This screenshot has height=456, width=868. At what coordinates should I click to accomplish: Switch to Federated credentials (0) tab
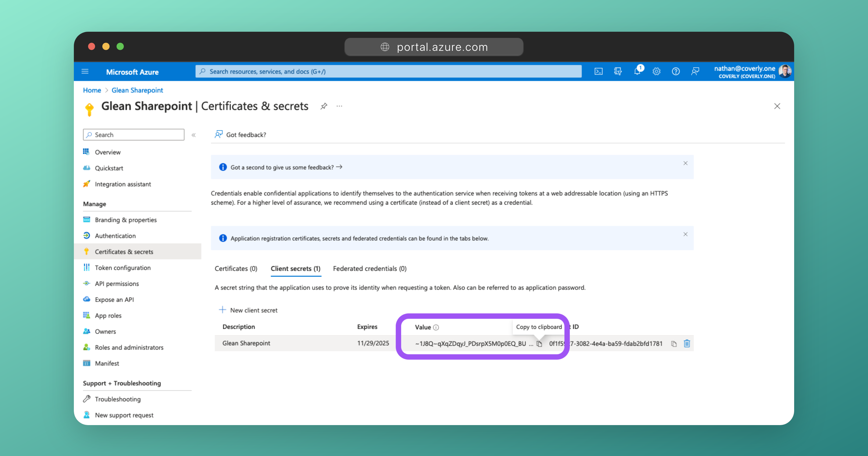(x=370, y=269)
